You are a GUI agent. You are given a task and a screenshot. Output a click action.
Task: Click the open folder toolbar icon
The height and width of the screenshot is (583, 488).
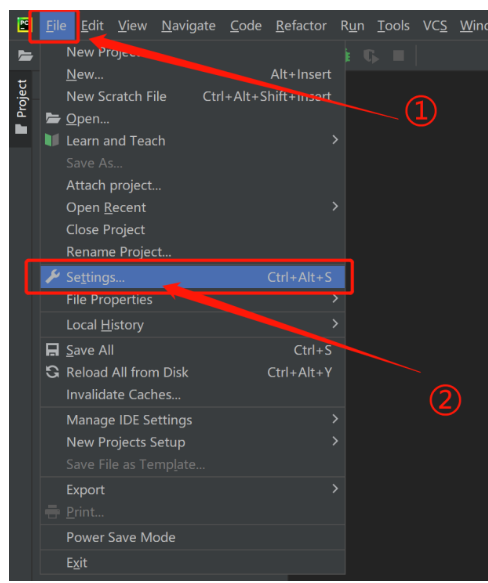pos(25,56)
